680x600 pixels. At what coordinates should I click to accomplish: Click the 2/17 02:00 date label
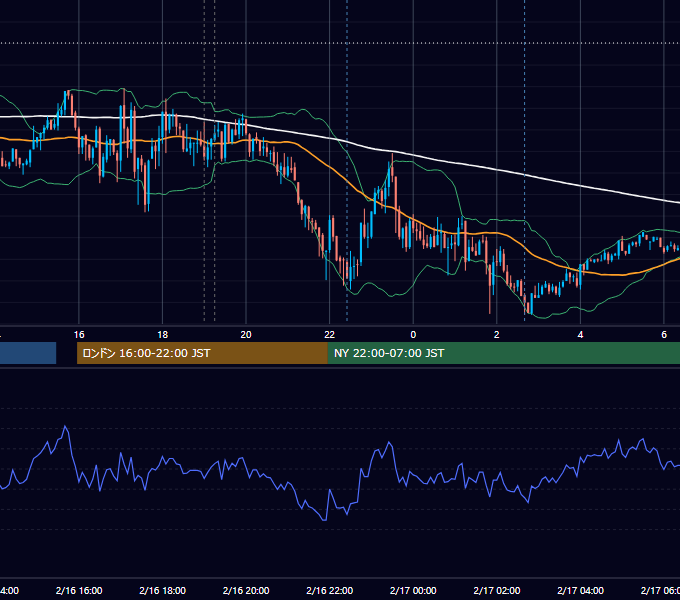[x=497, y=590]
